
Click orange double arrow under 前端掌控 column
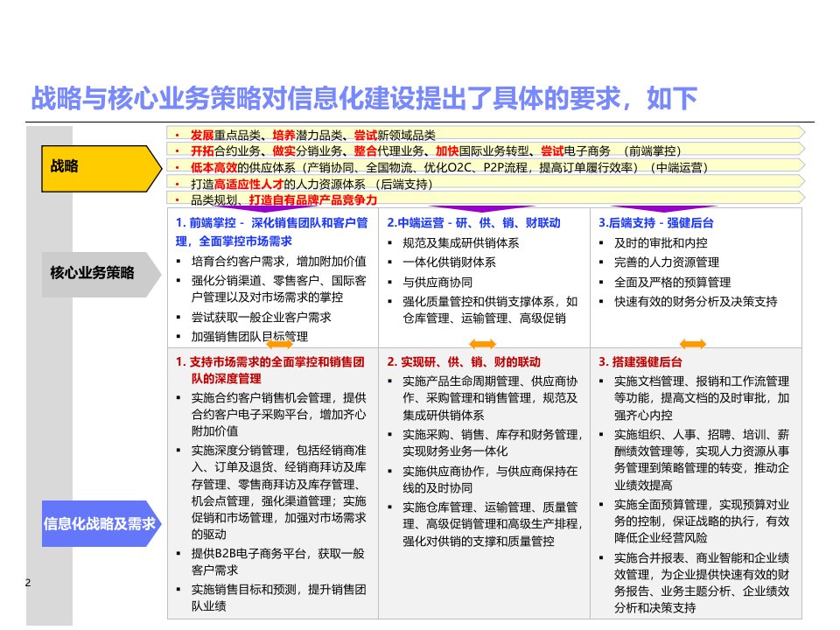(x=280, y=344)
